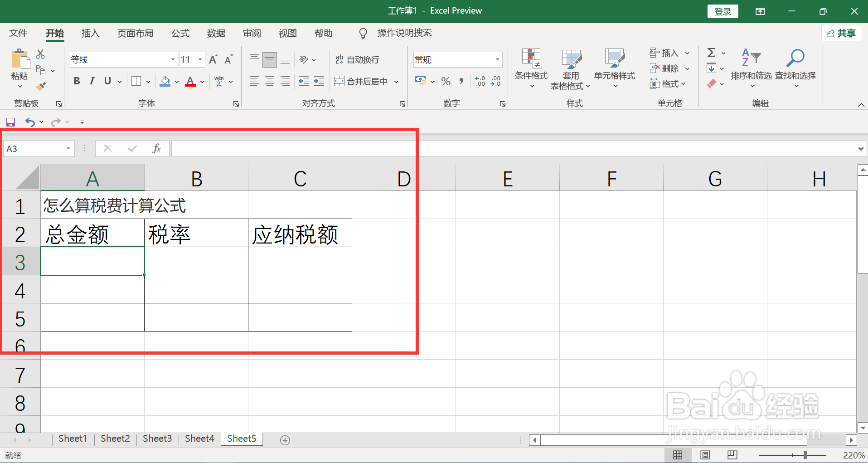Toggle align right horizontal alignment

pos(285,81)
